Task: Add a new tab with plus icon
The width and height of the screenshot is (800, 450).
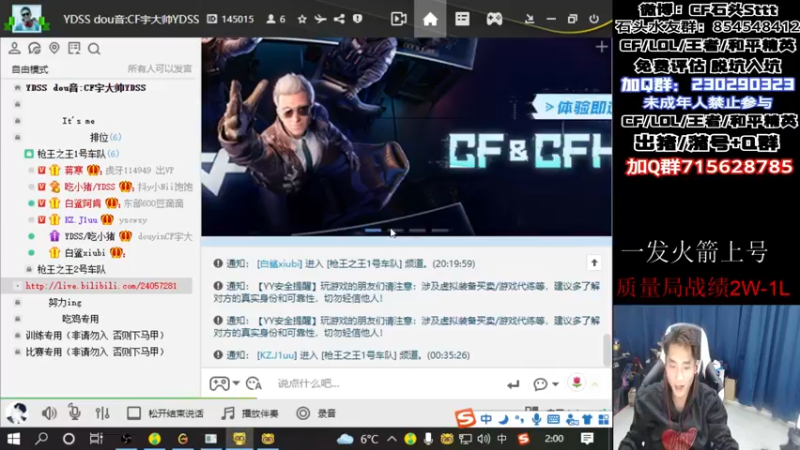Action: coord(601,47)
